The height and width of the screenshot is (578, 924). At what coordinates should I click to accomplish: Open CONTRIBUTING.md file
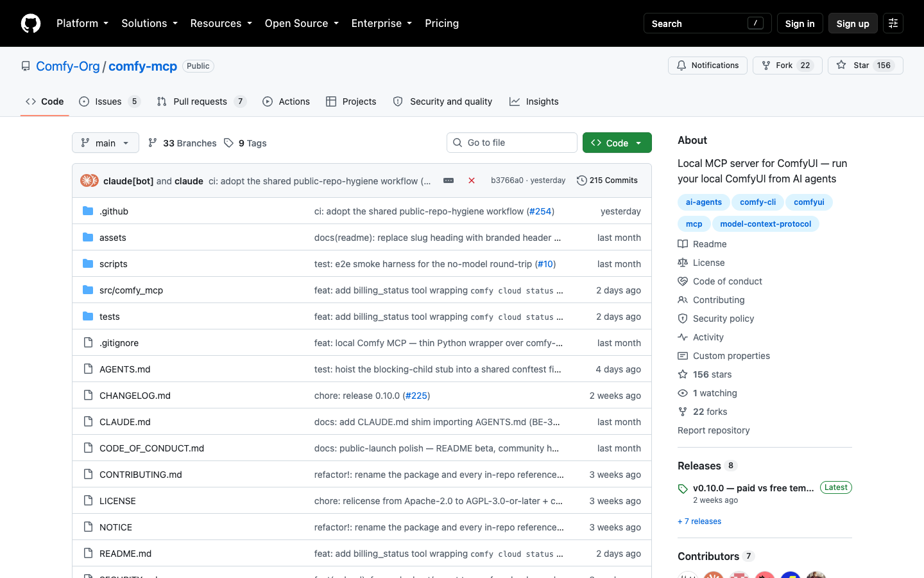pos(141,475)
